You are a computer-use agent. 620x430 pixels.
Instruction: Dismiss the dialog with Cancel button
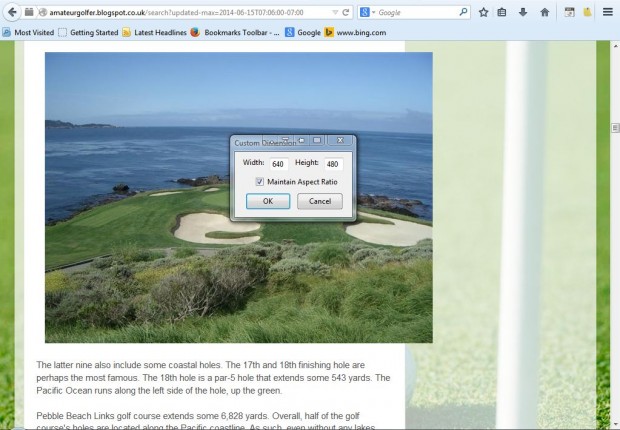[x=320, y=201]
